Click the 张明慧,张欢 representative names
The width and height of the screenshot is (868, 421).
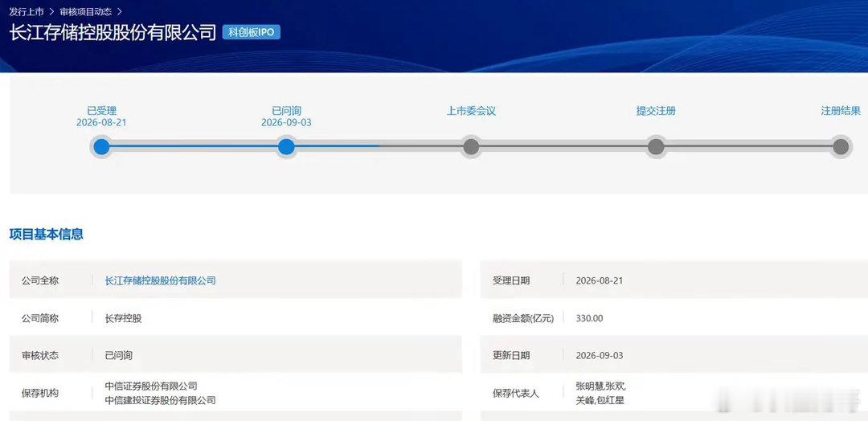point(600,386)
